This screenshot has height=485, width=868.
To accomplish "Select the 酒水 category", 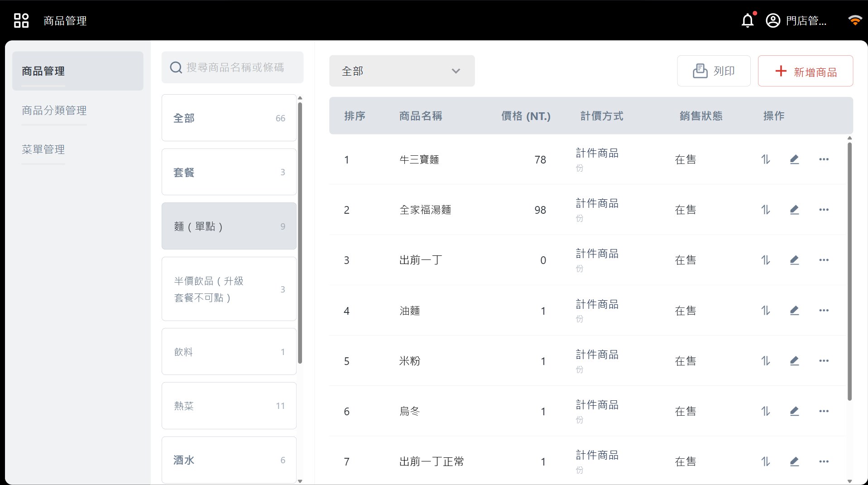I will click(229, 460).
